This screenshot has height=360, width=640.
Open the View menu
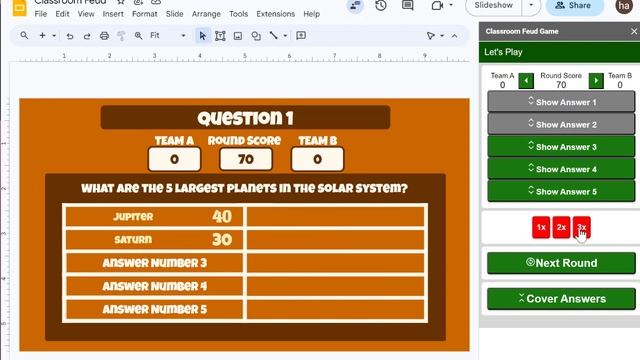point(86,14)
